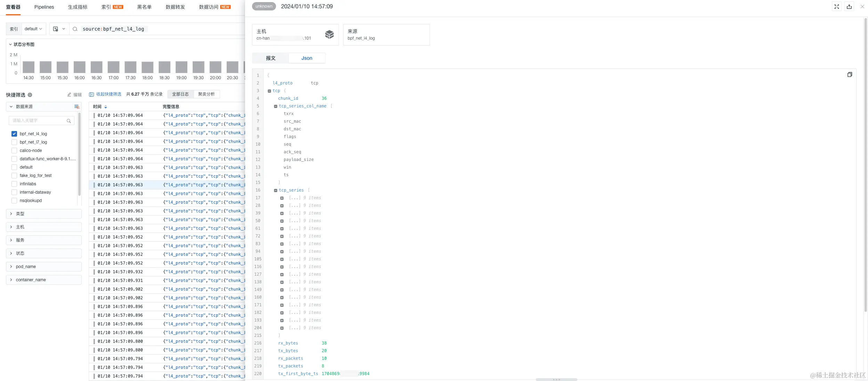The height and width of the screenshot is (381, 868).
Task: Click the quick filter settings gear
Action: (x=30, y=95)
